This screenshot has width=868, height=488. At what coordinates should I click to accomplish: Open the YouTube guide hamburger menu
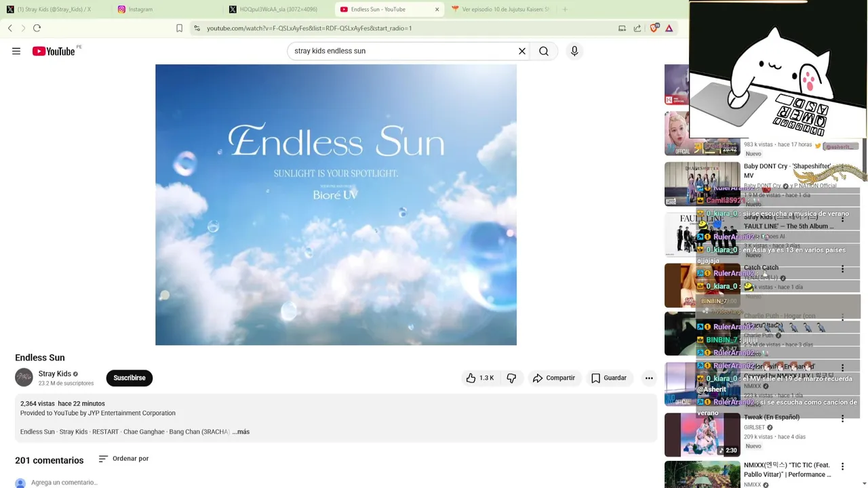pos(16,51)
